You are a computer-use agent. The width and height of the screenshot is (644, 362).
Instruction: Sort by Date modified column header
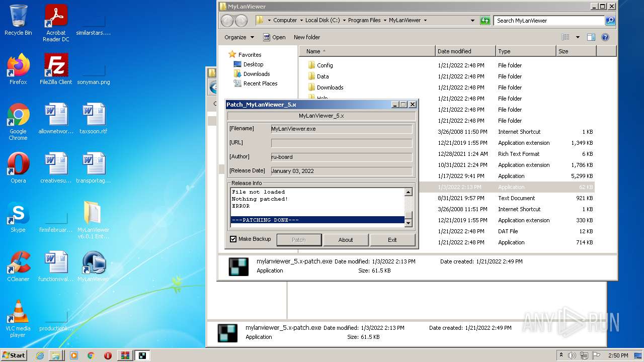tap(465, 51)
